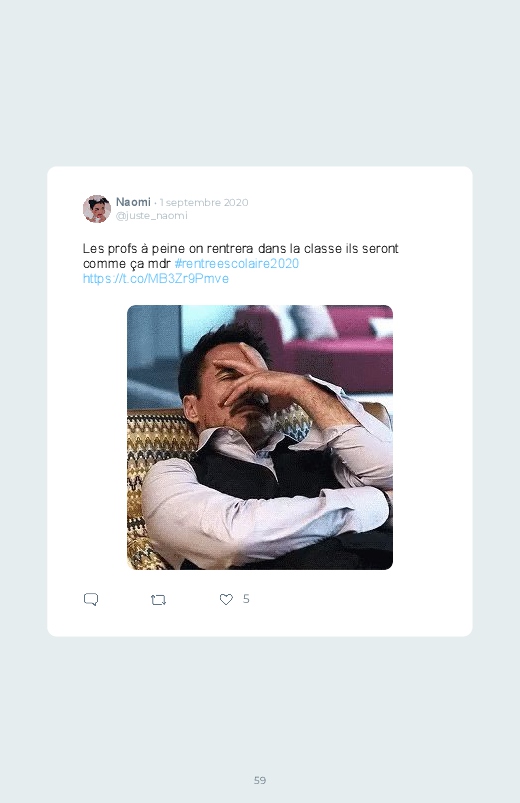Image resolution: width=520 pixels, height=803 pixels.
Task: Click the reply speech bubble icon
Action: point(91,599)
